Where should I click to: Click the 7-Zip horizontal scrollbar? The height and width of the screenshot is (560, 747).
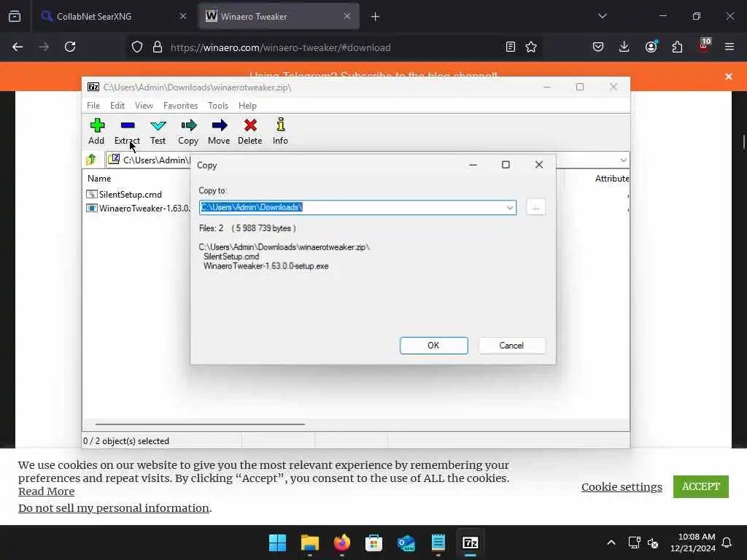(200, 424)
